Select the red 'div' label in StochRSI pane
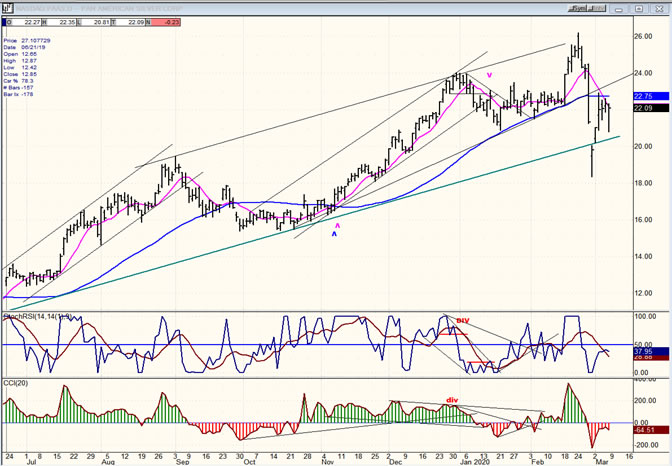This screenshot has height=466, width=672. coord(463,320)
